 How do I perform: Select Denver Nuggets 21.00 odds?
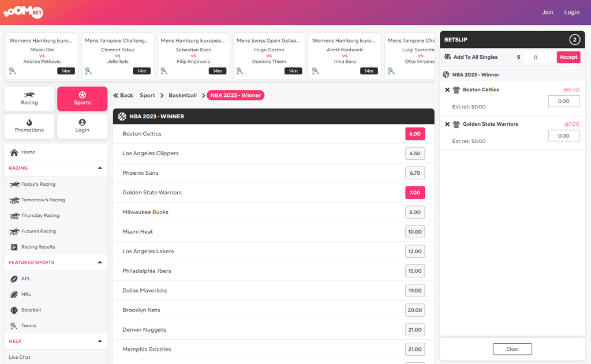click(x=415, y=330)
